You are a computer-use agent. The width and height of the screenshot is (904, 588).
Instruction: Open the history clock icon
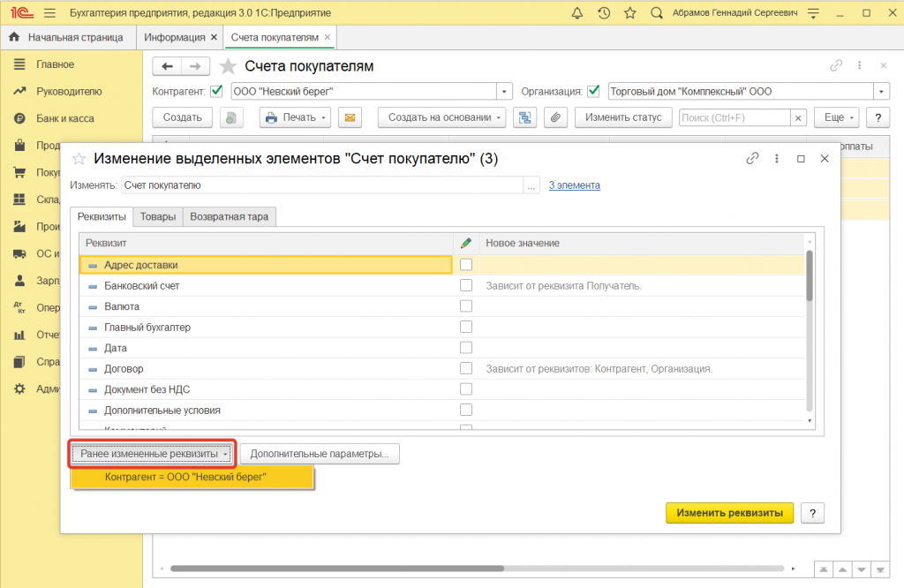click(603, 13)
